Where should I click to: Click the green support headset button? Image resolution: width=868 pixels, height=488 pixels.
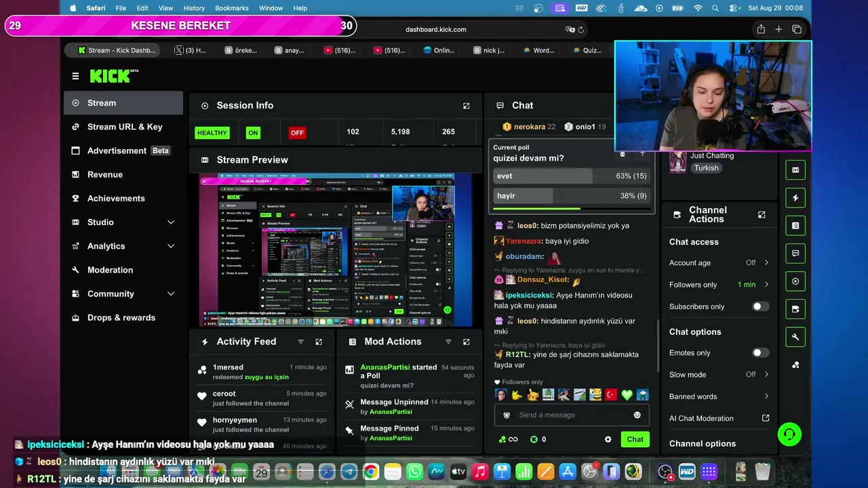789,434
